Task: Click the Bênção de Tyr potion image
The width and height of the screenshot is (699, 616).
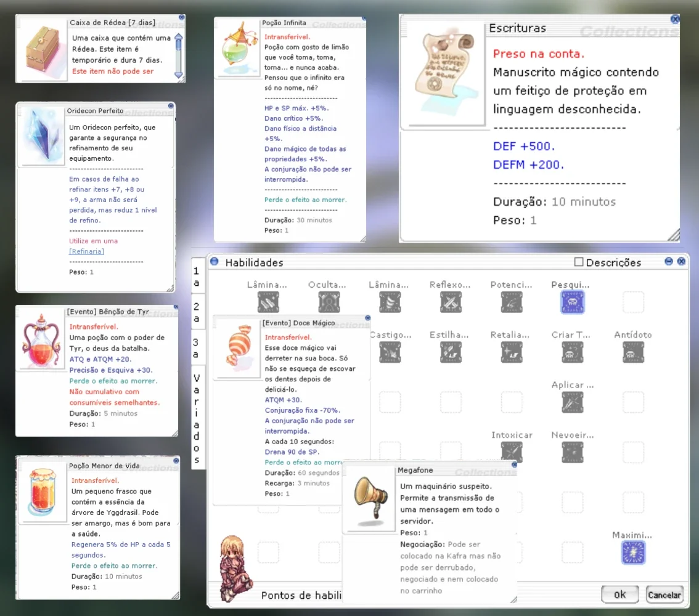Action: click(41, 340)
